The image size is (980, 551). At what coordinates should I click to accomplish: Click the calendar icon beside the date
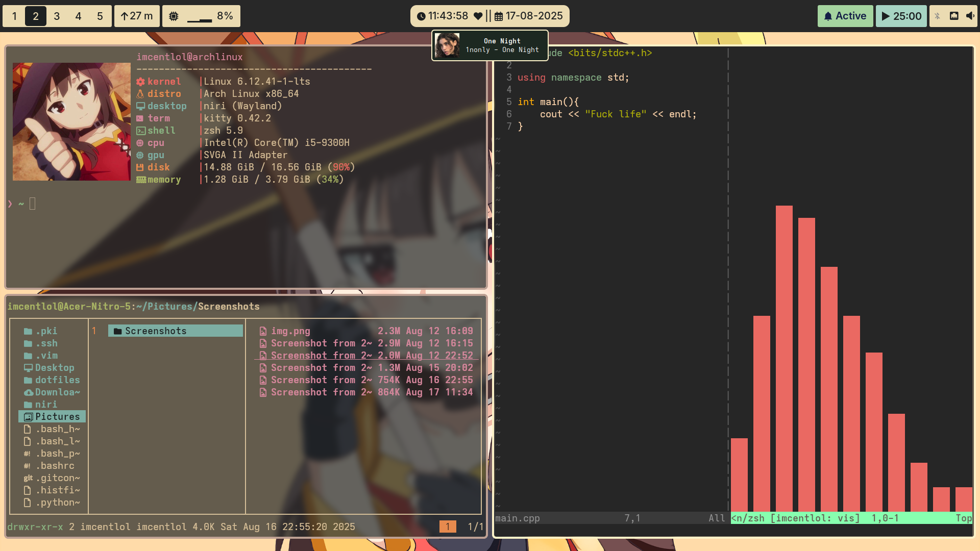499,16
